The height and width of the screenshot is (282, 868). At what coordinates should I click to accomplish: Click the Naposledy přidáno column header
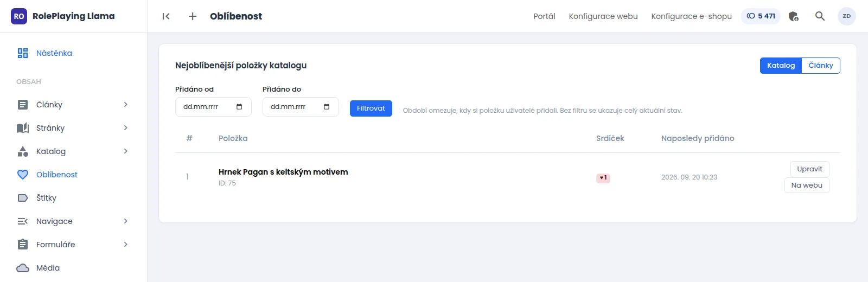[698, 138]
